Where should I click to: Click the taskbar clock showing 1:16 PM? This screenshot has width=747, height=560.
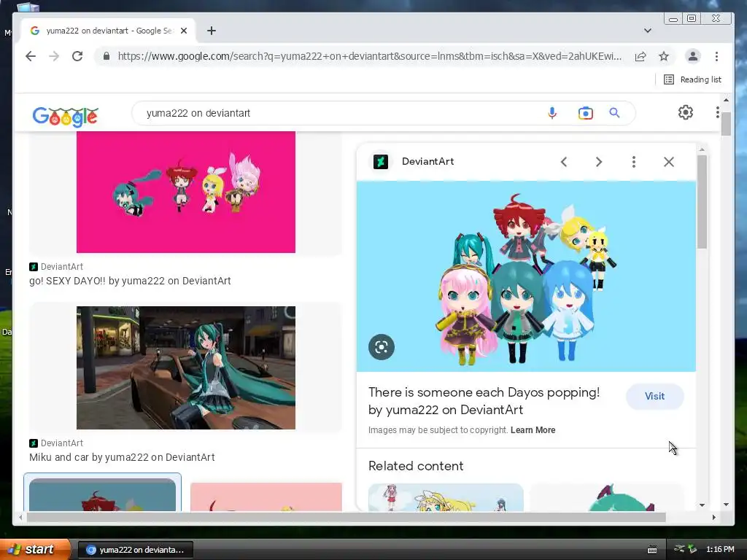click(720, 549)
